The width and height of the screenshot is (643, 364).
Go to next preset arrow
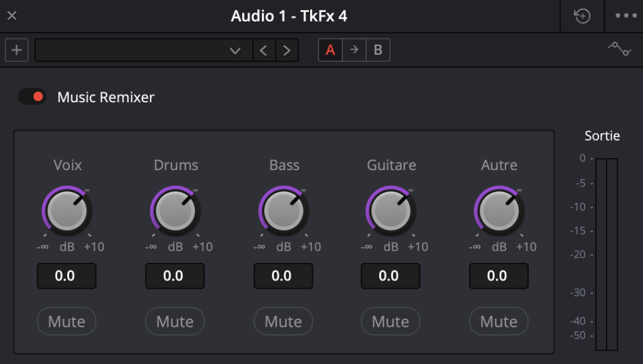286,50
